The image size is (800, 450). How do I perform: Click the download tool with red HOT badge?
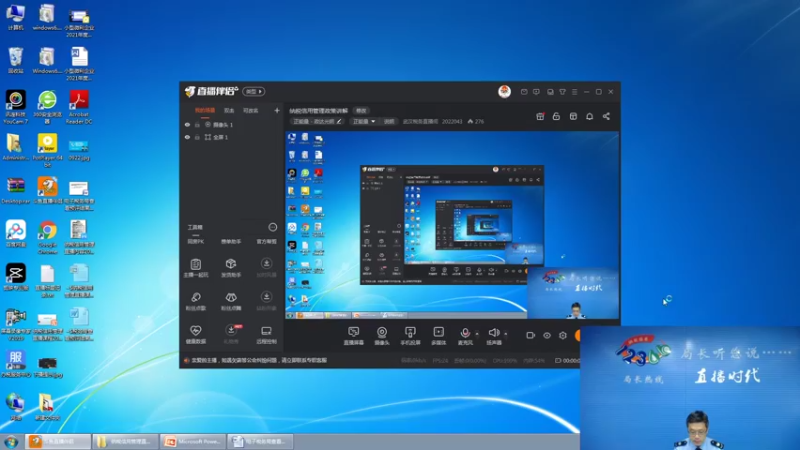coord(231,334)
